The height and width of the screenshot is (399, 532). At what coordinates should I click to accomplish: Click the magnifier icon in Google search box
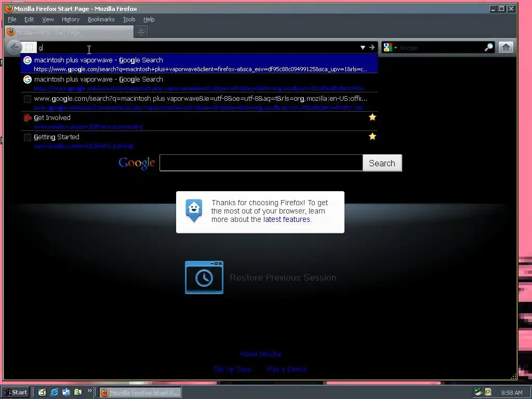click(x=488, y=47)
